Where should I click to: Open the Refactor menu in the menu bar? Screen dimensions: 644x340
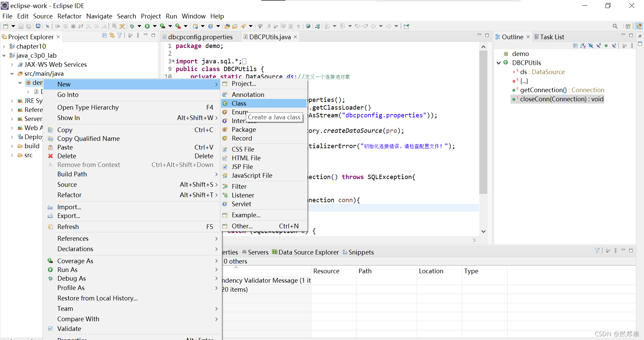pos(69,16)
